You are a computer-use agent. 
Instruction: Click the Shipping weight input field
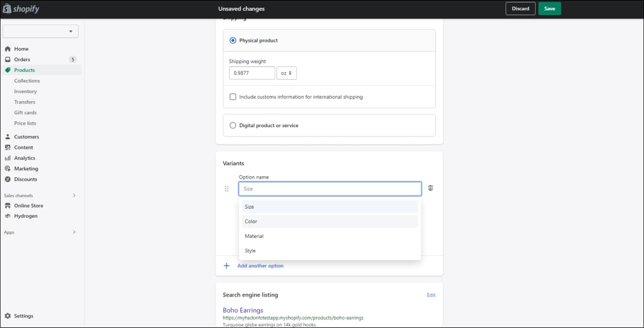pyautogui.click(x=252, y=73)
